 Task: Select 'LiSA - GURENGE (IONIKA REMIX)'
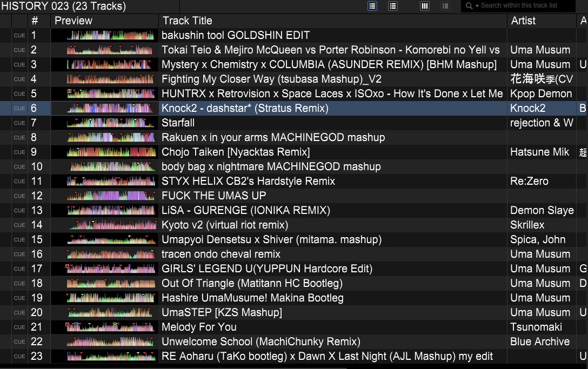(245, 210)
